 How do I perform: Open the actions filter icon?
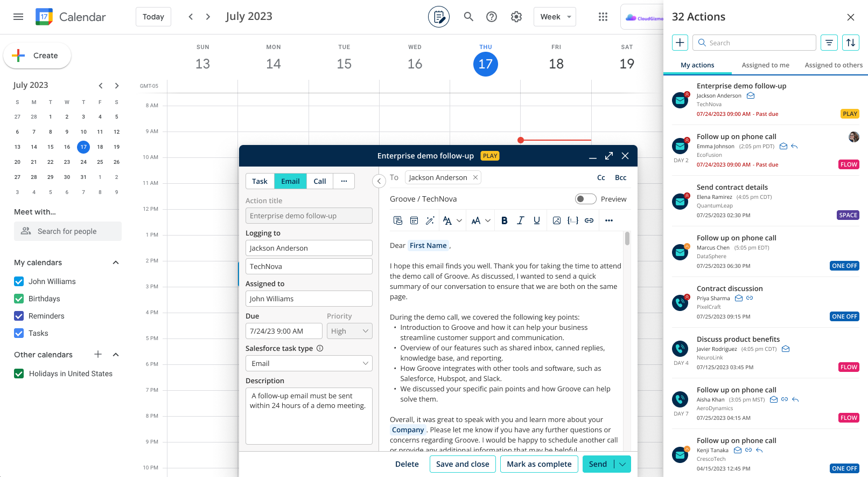click(x=829, y=43)
